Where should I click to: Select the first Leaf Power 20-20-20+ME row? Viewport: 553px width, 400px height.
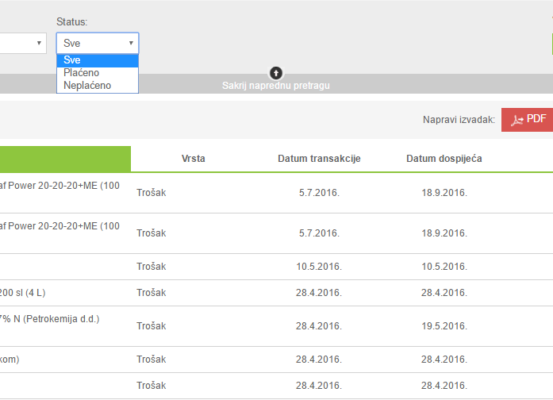coord(276,193)
